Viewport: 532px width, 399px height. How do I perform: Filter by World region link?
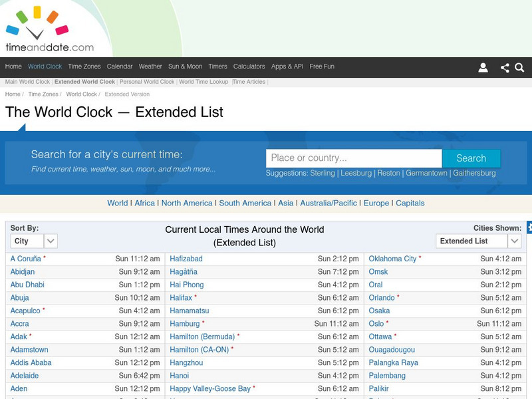118,203
